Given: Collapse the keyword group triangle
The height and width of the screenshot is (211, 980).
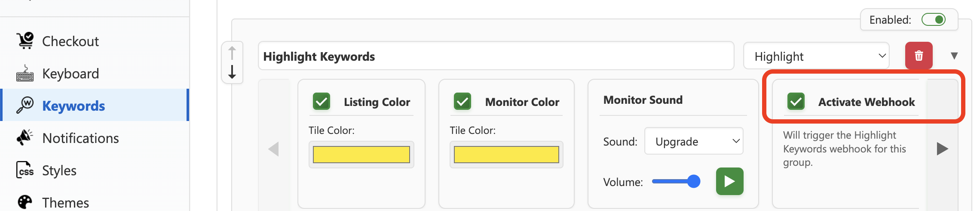Looking at the screenshot, I should (954, 56).
